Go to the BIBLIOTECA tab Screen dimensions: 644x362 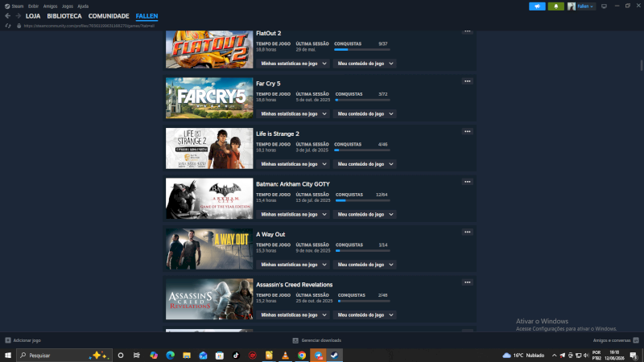[64, 16]
